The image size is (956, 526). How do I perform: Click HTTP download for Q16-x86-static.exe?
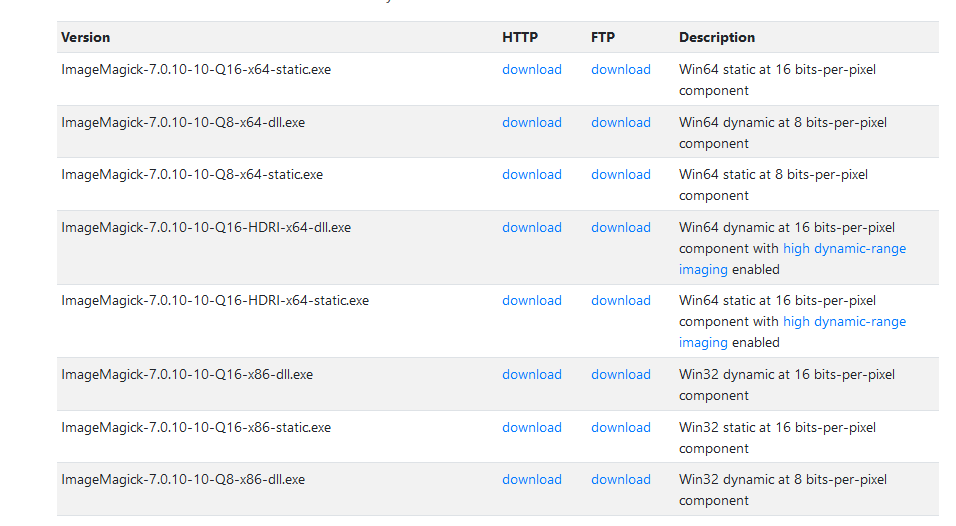[532, 428]
